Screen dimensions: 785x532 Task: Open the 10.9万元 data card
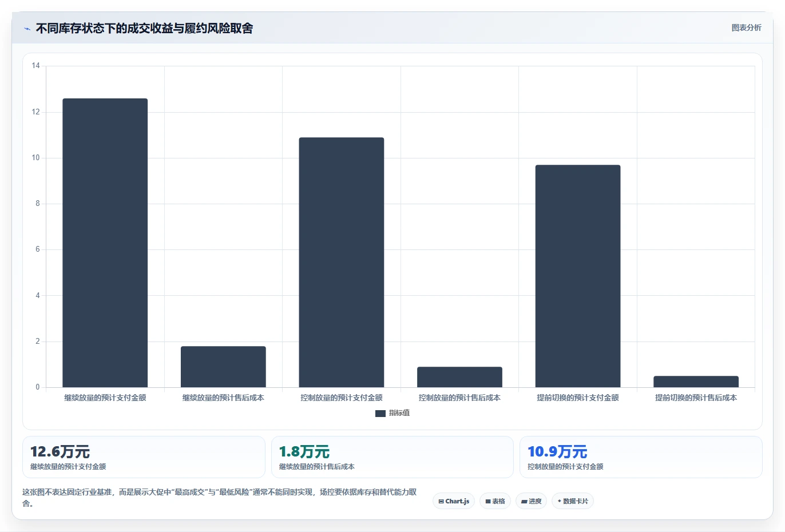[x=641, y=457]
